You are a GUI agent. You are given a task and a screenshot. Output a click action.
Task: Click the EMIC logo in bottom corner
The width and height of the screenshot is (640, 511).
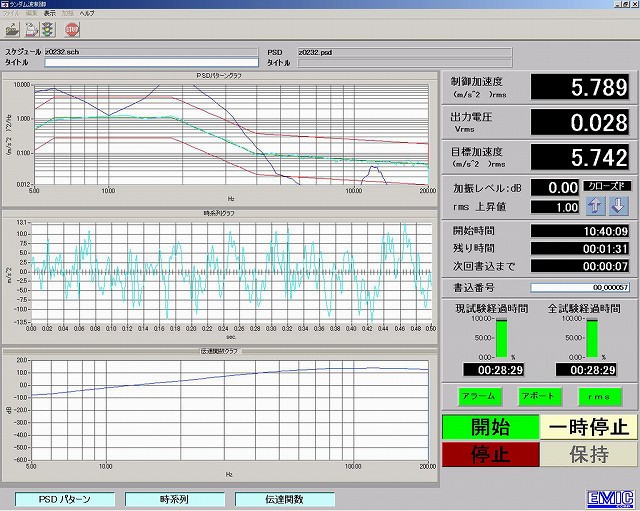[611, 498]
